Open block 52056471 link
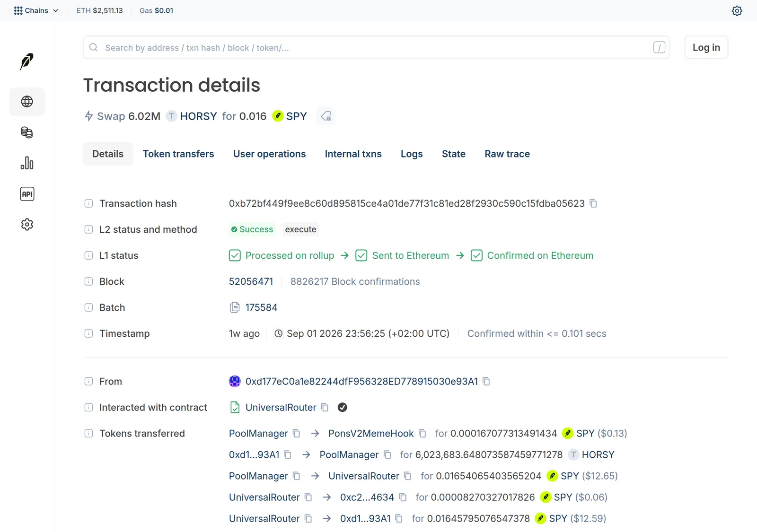This screenshot has width=757, height=532. pyautogui.click(x=251, y=281)
